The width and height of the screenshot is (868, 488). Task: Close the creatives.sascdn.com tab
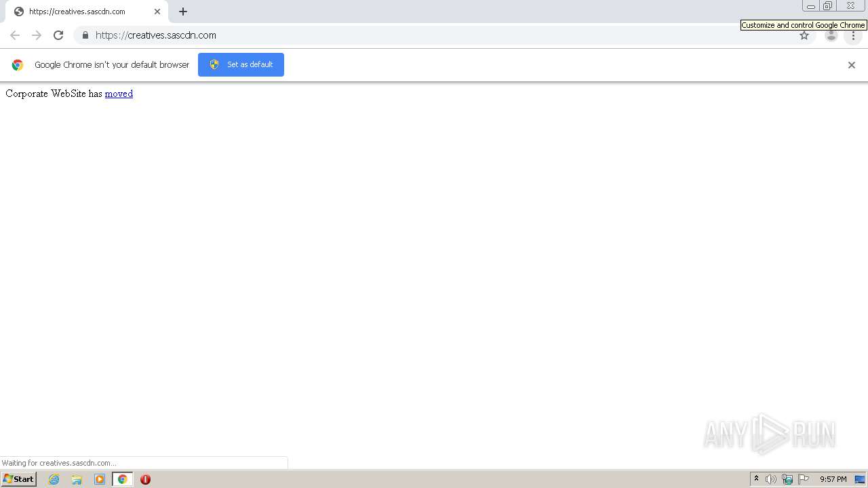tap(157, 12)
